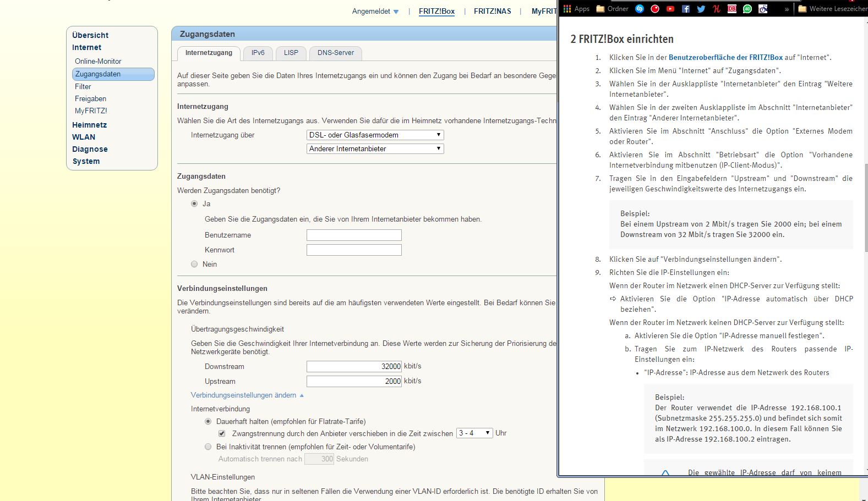This screenshot has width=868, height=501.
Task: Click the '2 FRITZ!Box einrichten' heading
Action: coord(622,39)
